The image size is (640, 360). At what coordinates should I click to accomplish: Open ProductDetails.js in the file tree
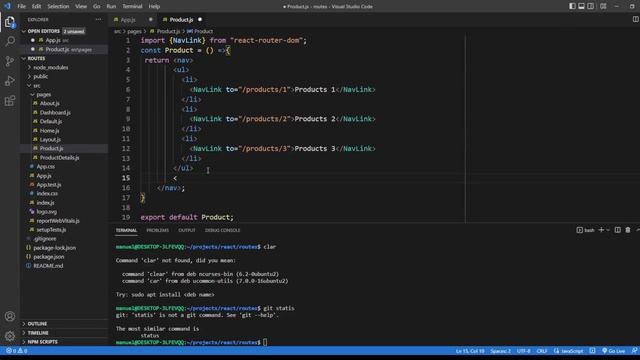(59, 158)
